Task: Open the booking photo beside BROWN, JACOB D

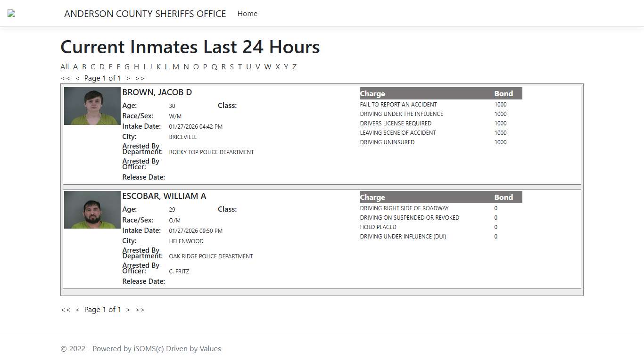Action: pos(92,106)
